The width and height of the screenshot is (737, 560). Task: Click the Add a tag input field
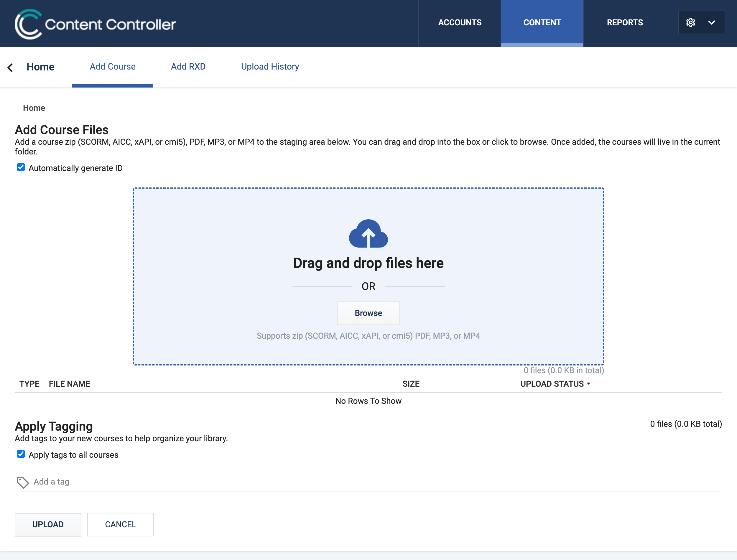point(367,482)
